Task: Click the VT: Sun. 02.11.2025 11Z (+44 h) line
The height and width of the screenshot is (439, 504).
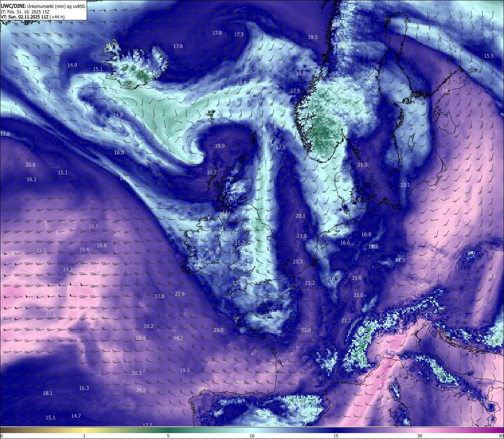Action: click(33, 17)
